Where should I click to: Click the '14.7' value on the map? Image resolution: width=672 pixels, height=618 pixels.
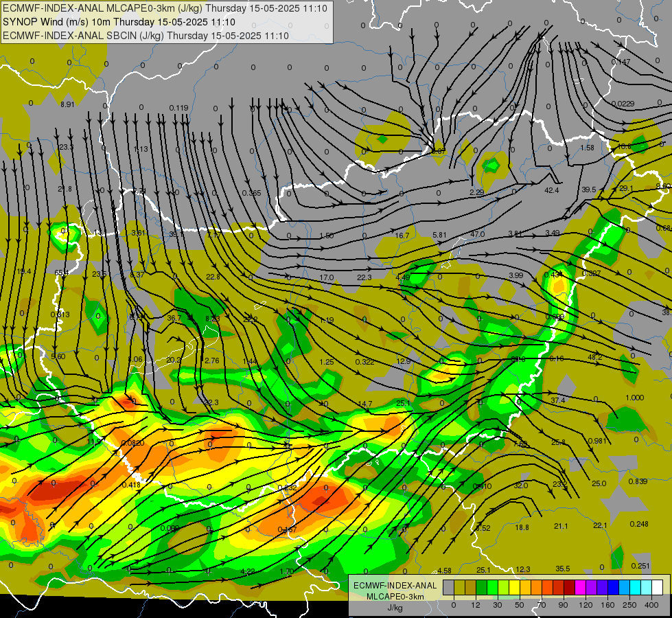tap(364, 404)
